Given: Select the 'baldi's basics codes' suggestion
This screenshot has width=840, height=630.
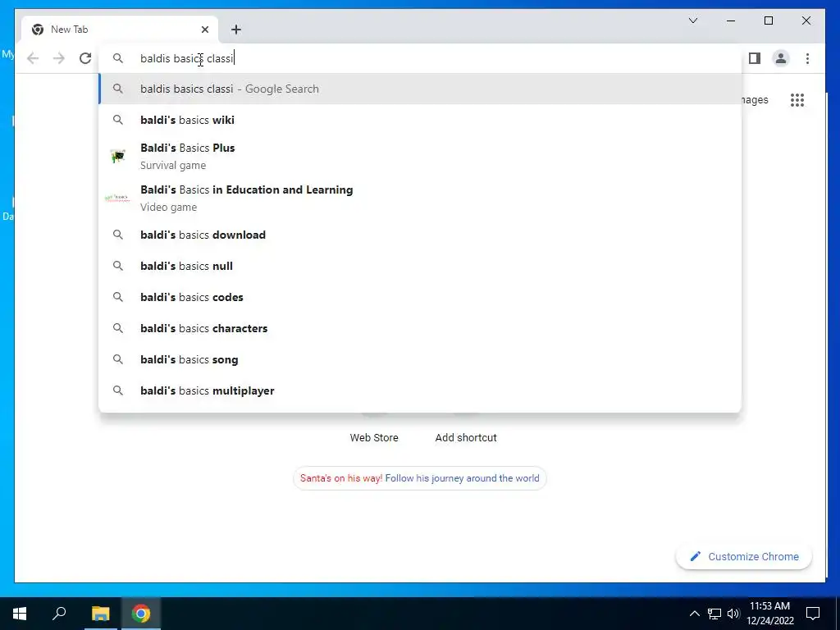Looking at the screenshot, I should point(421,297).
